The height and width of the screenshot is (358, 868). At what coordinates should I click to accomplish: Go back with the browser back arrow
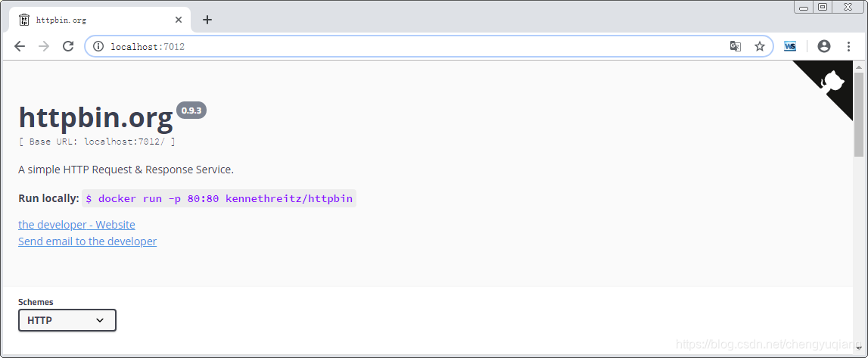[x=20, y=46]
